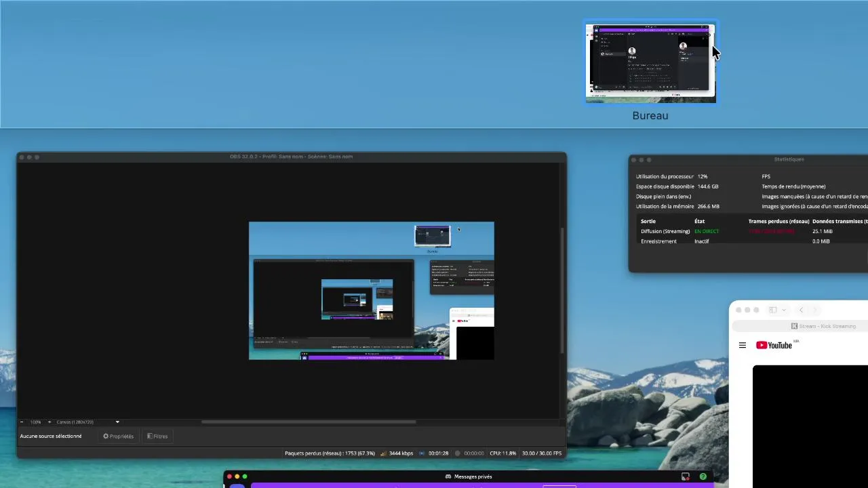This screenshot has height=488, width=868.
Task: Click the Inactif recording status
Action: [702, 241]
